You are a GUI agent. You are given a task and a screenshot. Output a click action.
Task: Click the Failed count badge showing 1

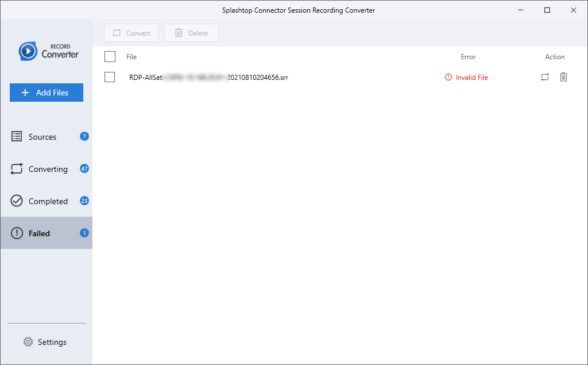coord(84,233)
